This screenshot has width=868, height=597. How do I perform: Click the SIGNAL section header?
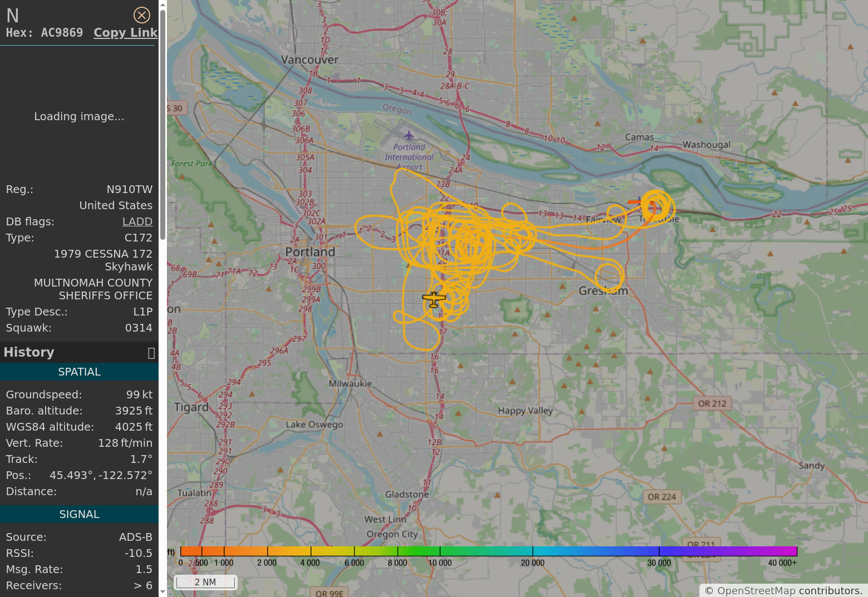click(79, 514)
